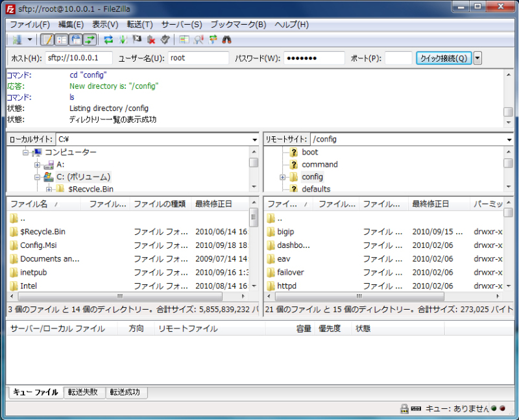Toggle the message log display icon
The height and width of the screenshot is (420, 519).
pyautogui.click(x=47, y=40)
